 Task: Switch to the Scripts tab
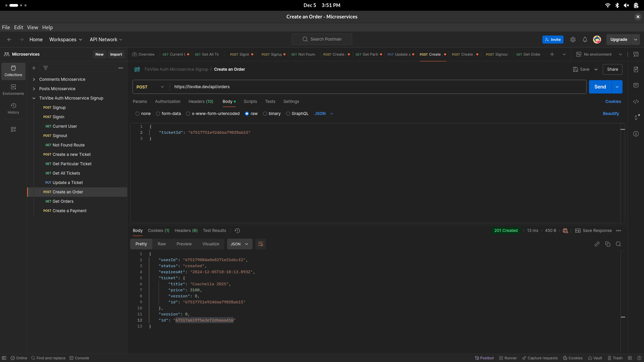[250, 101]
